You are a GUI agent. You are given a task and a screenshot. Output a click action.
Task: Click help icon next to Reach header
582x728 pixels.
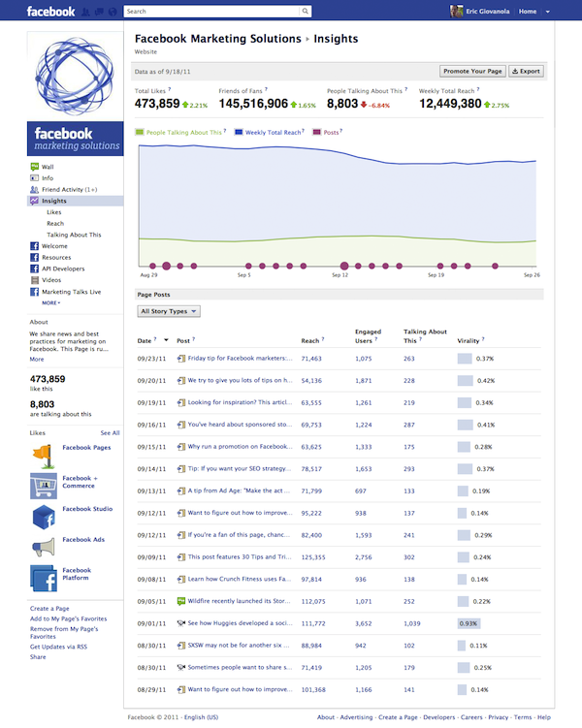pyautogui.click(x=323, y=339)
